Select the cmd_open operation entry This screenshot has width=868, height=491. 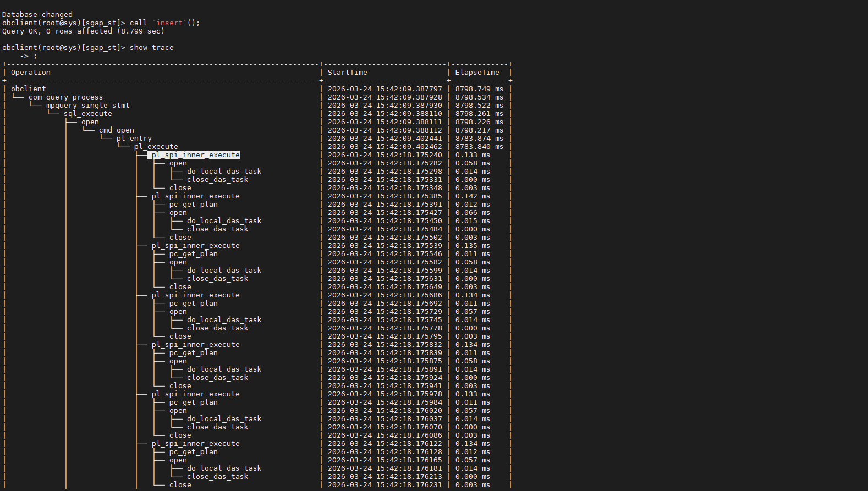(x=116, y=130)
